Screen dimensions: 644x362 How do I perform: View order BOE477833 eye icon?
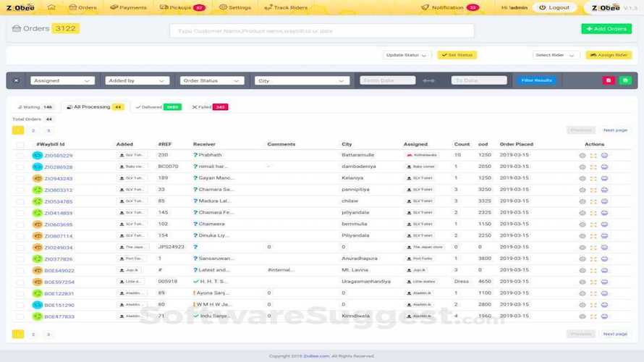(x=582, y=317)
